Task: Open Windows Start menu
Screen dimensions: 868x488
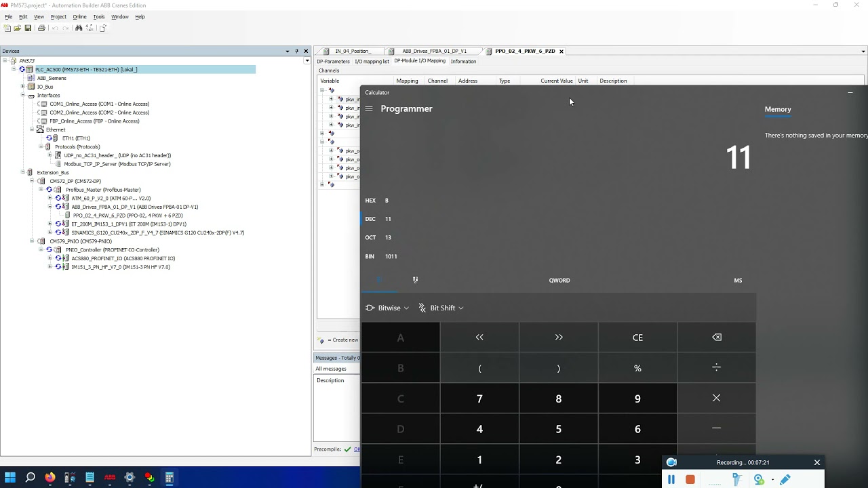Action: tap(10, 477)
